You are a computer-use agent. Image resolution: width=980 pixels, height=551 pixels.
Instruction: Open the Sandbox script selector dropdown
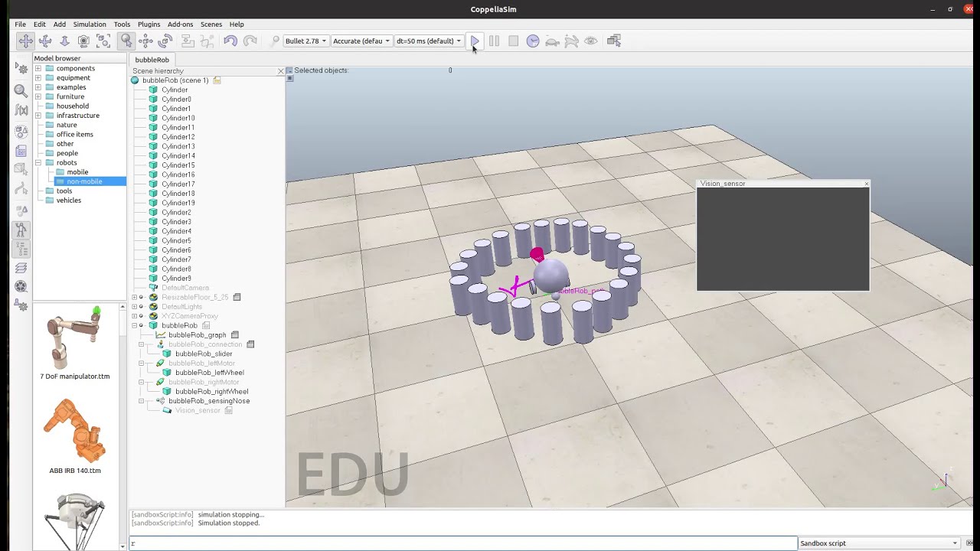coord(879,543)
